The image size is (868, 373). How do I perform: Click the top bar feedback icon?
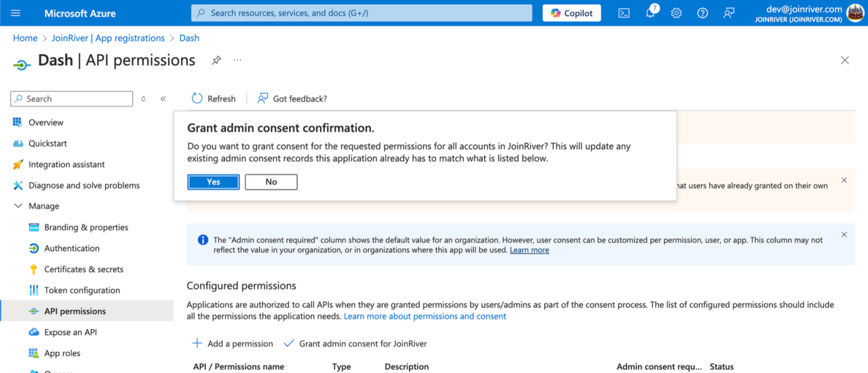point(729,13)
